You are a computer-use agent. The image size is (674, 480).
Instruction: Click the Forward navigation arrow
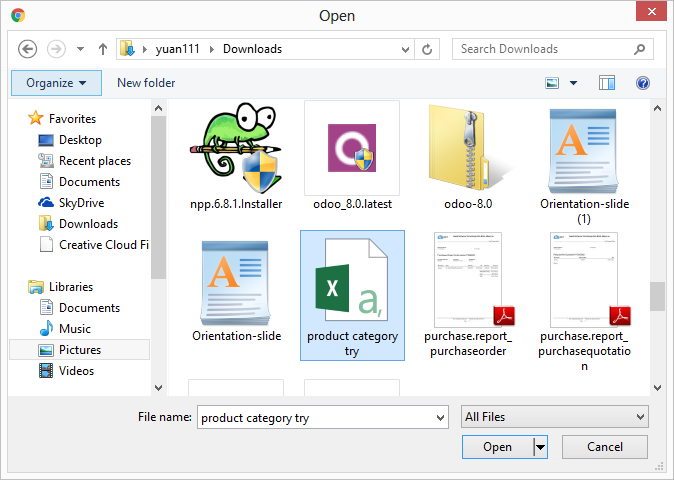(56, 49)
